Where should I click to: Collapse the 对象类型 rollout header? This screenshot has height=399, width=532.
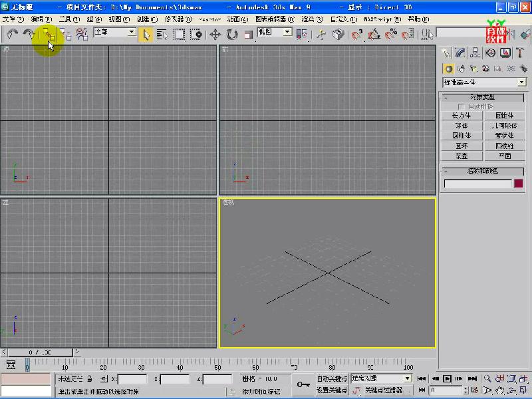click(482, 97)
